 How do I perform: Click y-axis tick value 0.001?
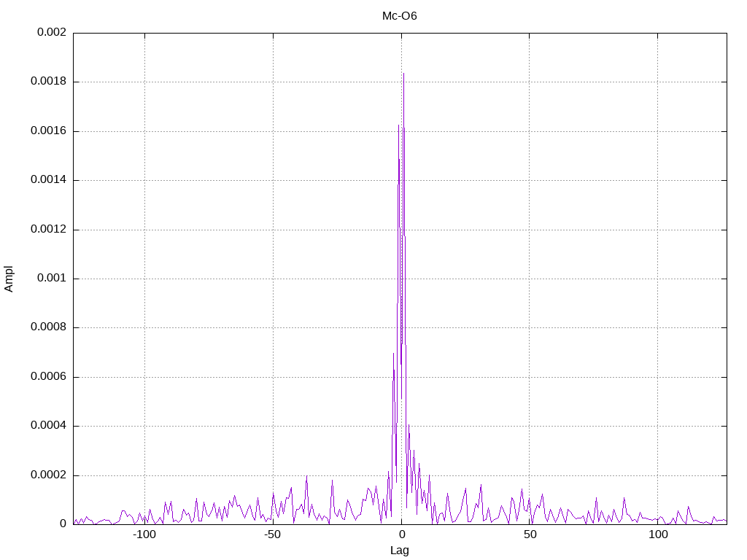tap(52, 278)
